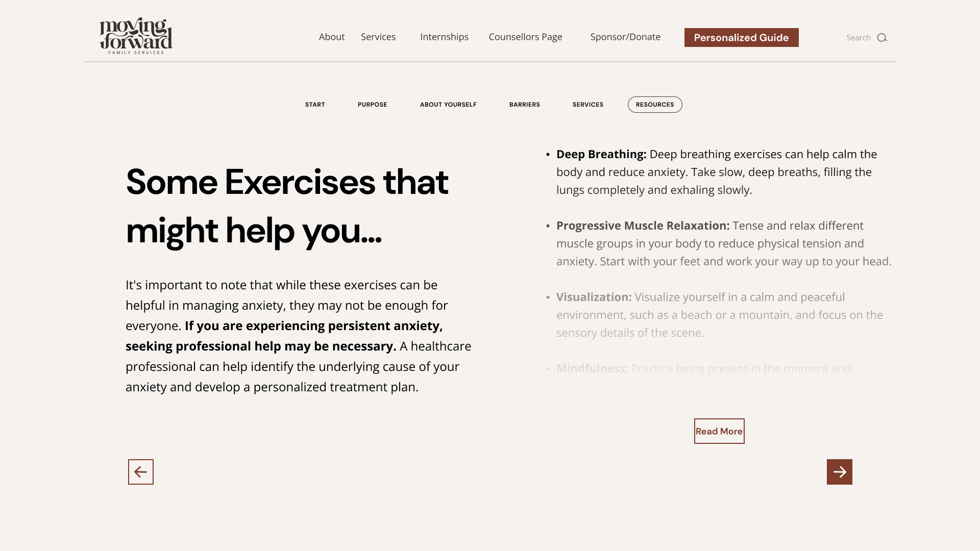The width and height of the screenshot is (980, 551).
Task: Open the About navigation menu item
Action: (x=332, y=36)
